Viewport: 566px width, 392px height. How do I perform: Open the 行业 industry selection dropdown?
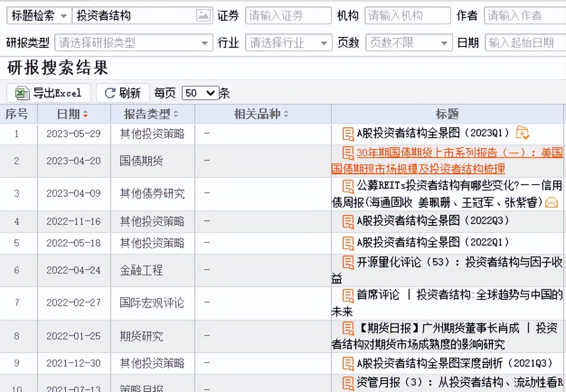(325, 42)
